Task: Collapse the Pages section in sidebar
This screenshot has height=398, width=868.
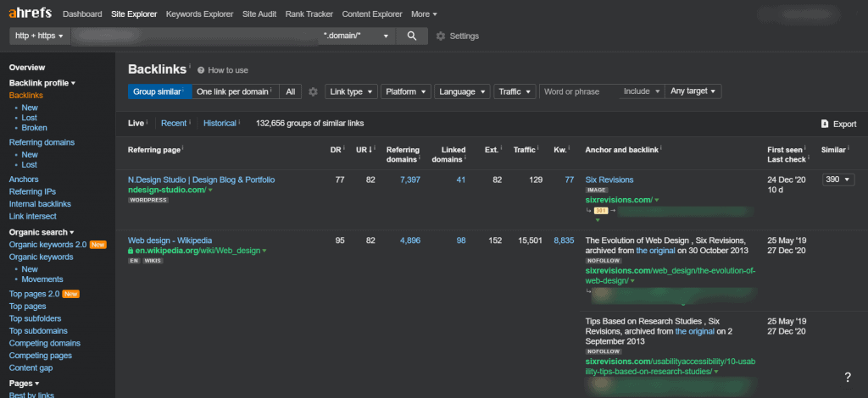Action: tap(25, 383)
